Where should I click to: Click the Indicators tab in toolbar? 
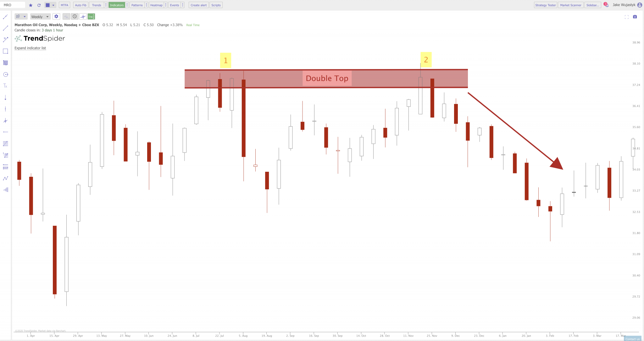coord(117,5)
